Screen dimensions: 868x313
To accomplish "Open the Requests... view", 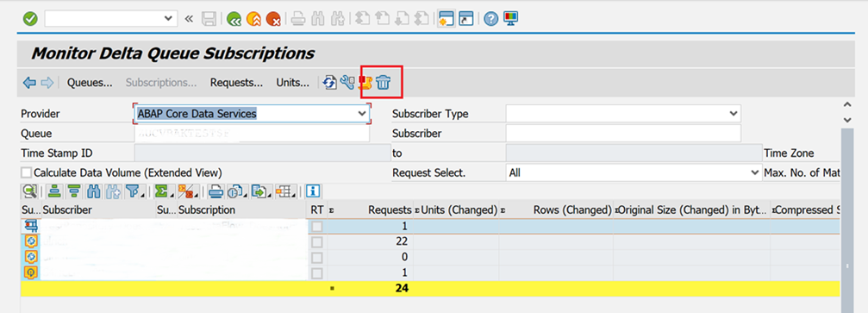I will [236, 83].
